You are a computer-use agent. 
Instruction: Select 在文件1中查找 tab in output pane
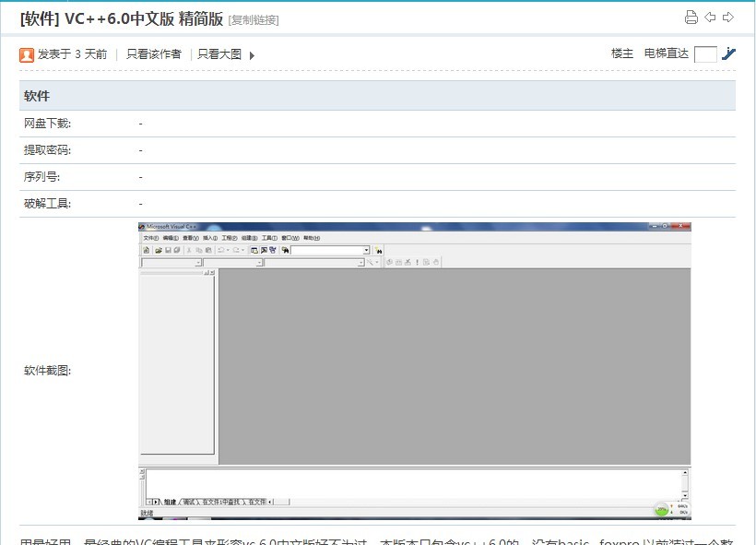click(x=221, y=502)
